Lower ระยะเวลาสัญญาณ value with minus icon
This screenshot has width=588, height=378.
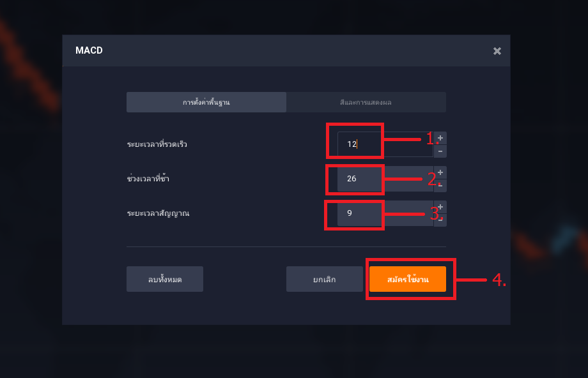(440, 220)
